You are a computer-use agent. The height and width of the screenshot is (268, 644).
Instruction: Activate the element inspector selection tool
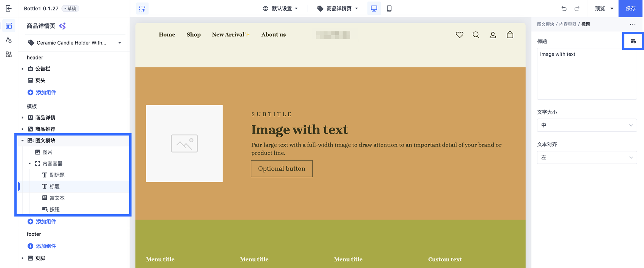point(142,8)
